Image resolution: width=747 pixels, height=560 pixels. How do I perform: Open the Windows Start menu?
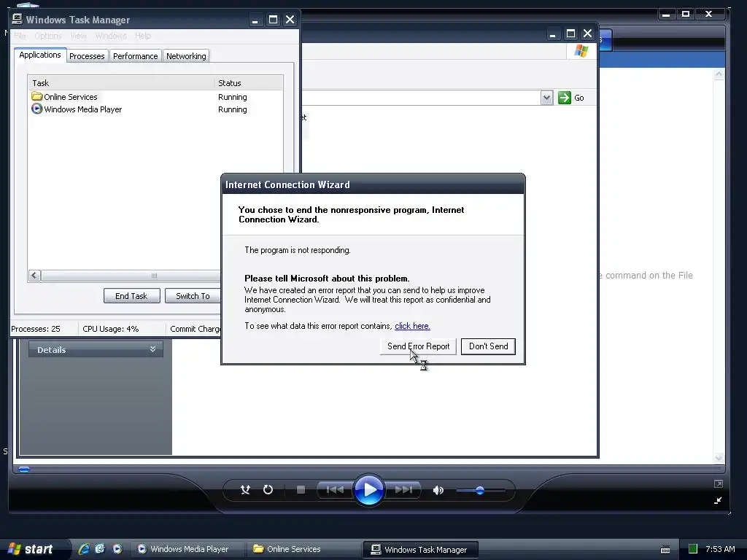coord(31,549)
